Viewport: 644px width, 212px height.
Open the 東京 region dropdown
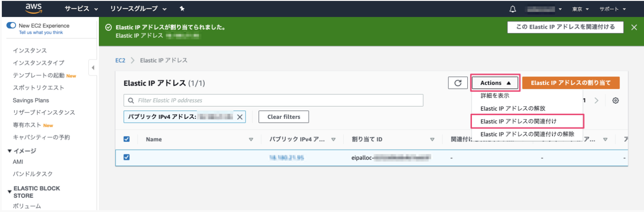(580, 9)
